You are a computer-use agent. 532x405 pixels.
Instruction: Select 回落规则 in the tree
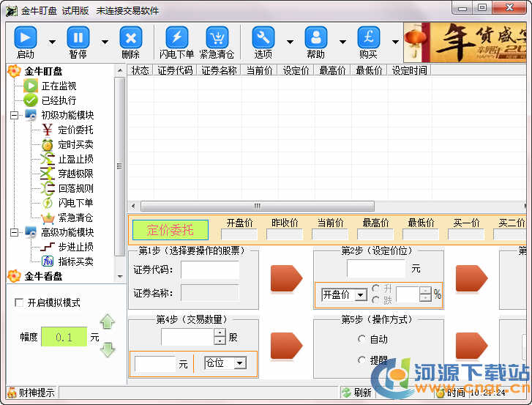point(75,188)
